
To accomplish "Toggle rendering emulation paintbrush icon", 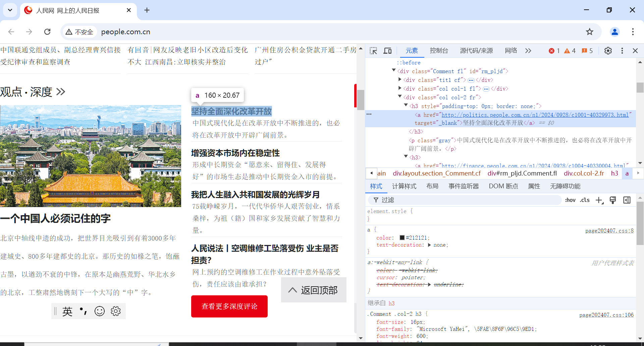I will point(613,200).
